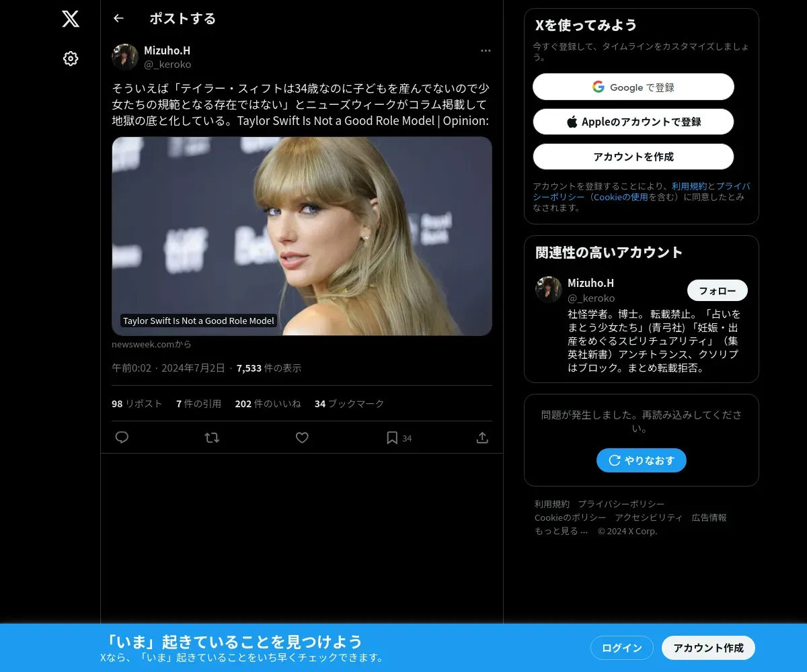Click the 7,533 件の表示 view count
Viewport: 807px width, 672px height.
point(269,368)
